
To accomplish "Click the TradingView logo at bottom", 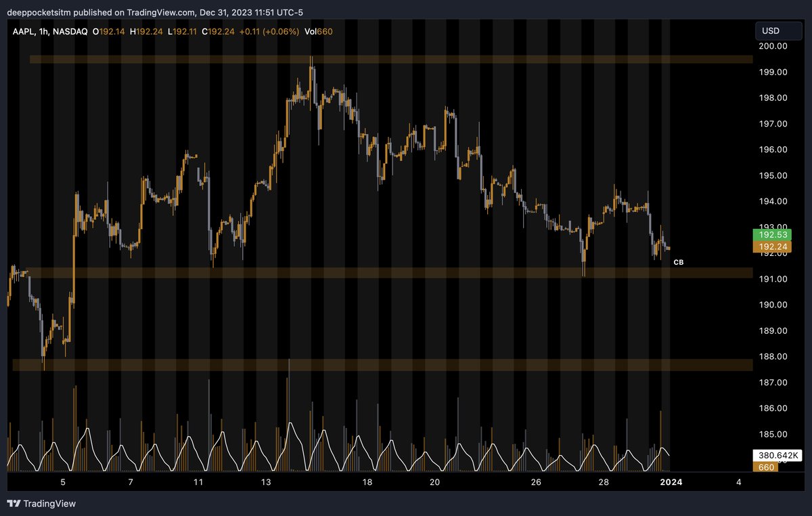I will 41,503.
